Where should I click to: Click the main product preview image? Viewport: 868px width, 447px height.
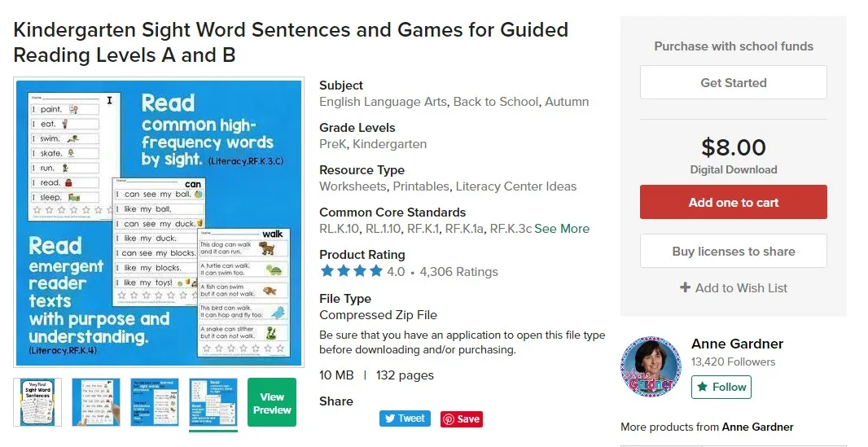(159, 222)
